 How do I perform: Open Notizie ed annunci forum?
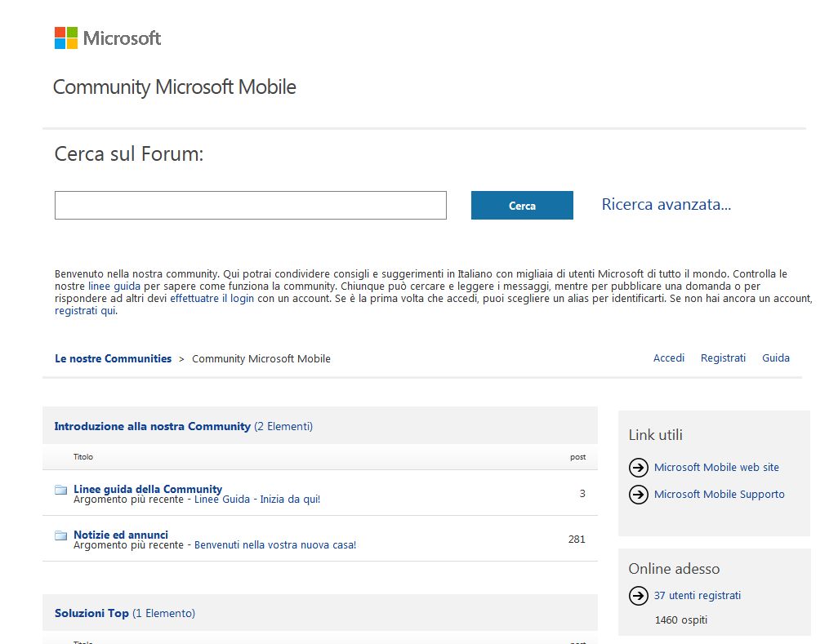[x=121, y=535]
